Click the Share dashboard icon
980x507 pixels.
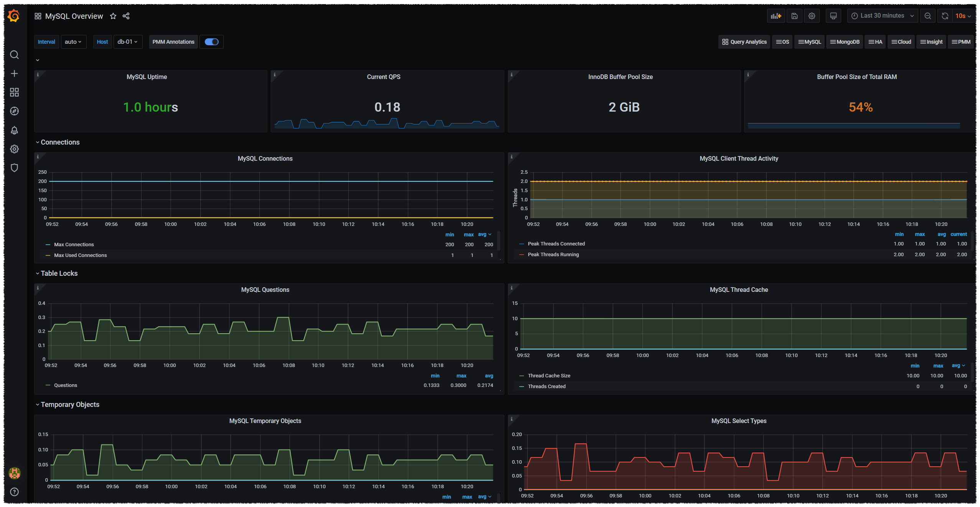pyautogui.click(x=126, y=16)
